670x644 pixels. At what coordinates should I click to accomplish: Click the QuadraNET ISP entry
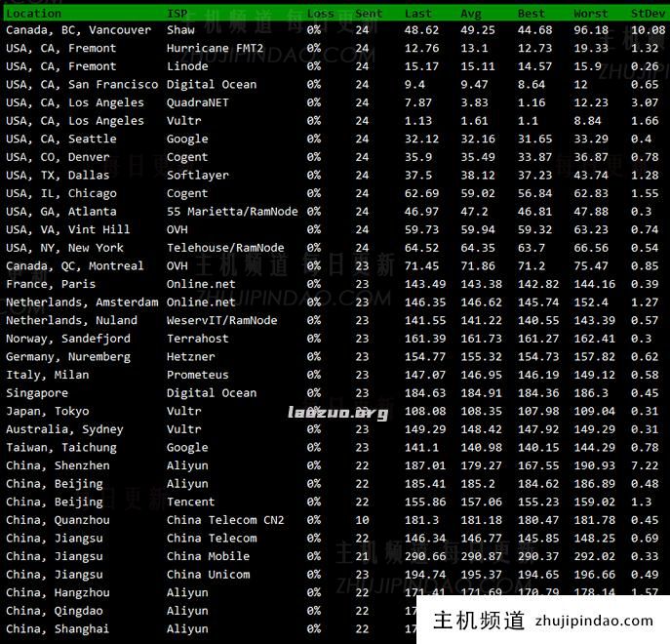click(x=198, y=102)
